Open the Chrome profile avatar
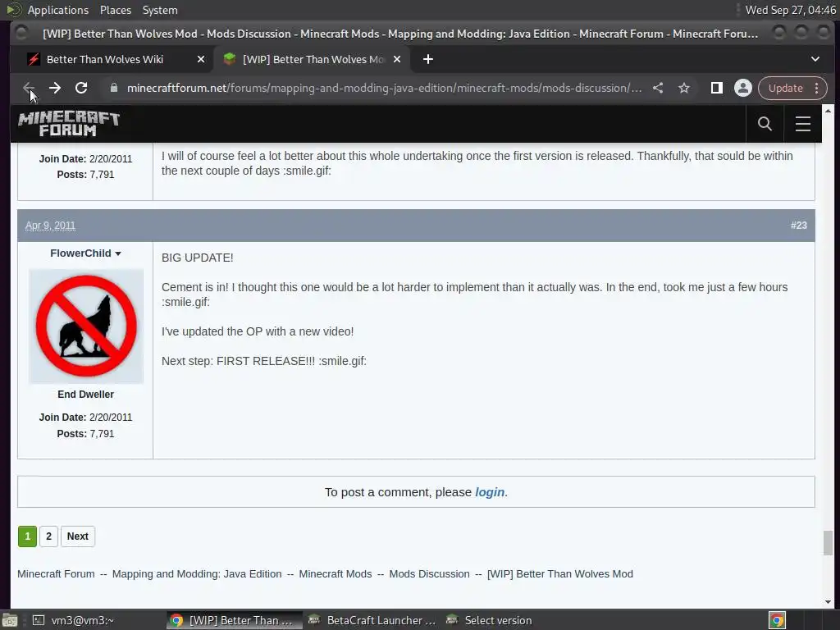Image resolution: width=840 pixels, height=630 pixels. click(x=743, y=88)
